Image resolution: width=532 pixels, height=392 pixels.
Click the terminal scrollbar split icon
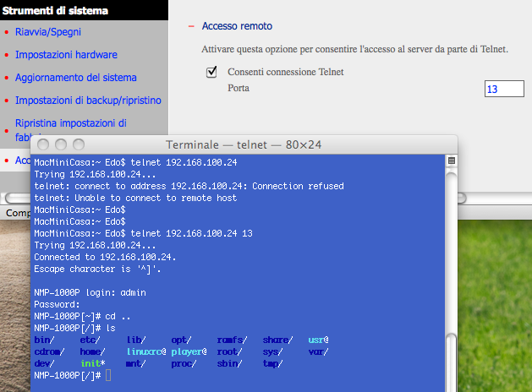coord(451,161)
